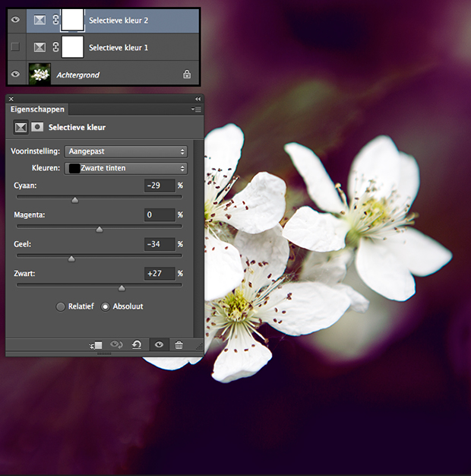471x476 pixels.
Task: Switch to the Eigenschappen tab
Action: (37, 109)
